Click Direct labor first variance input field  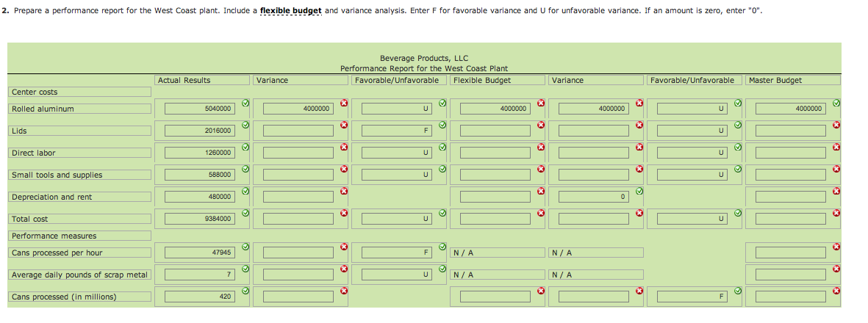coord(298,153)
